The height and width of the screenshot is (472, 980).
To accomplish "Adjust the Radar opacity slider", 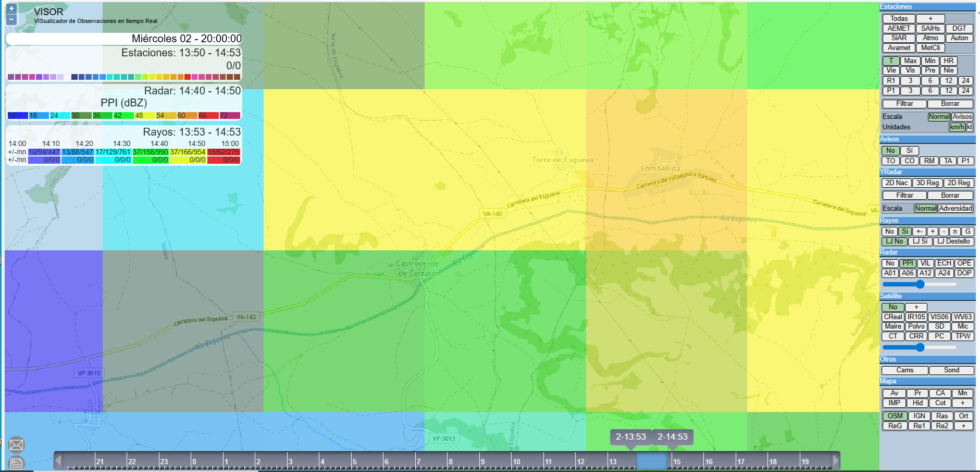I will coord(920,284).
